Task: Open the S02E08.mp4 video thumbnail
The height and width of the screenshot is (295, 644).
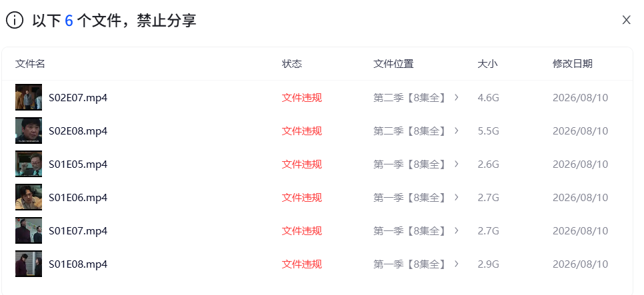Action: [29, 131]
